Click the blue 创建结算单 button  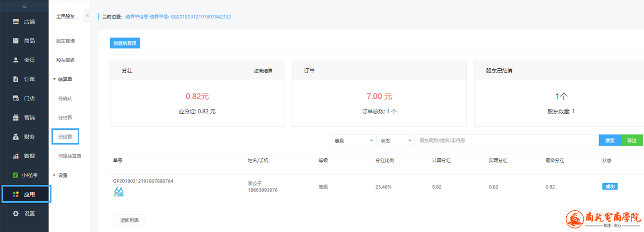[x=125, y=43]
